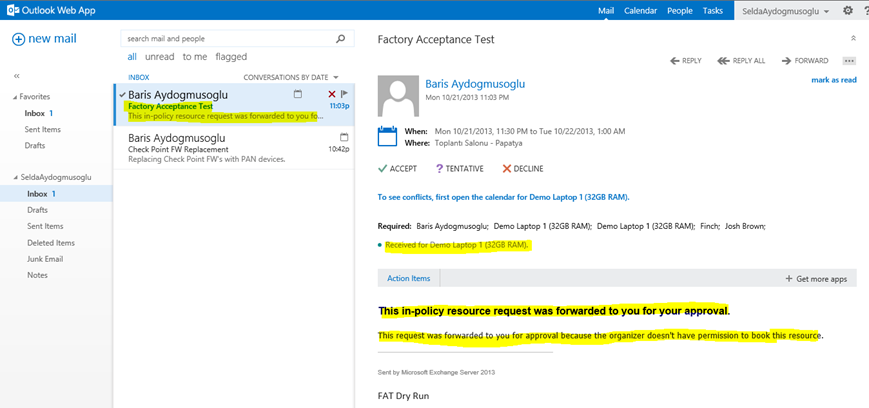Select Inbox under Favorites

(x=34, y=113)
